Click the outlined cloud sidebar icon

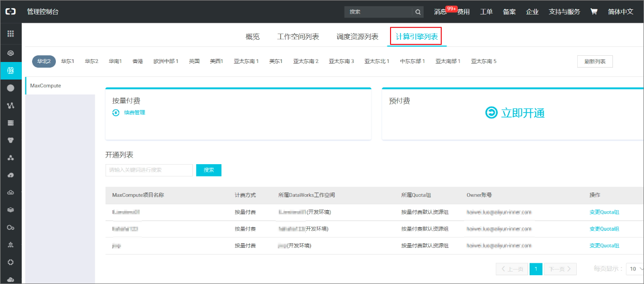tap(10, 193)
